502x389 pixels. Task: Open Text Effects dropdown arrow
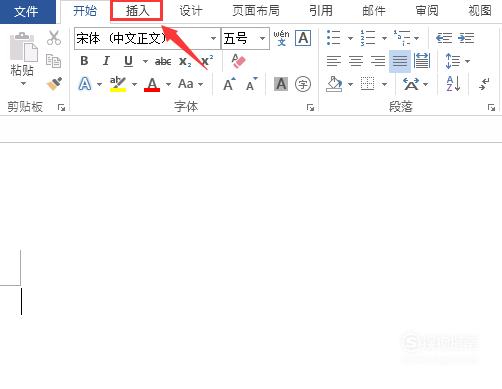point(99,84)
